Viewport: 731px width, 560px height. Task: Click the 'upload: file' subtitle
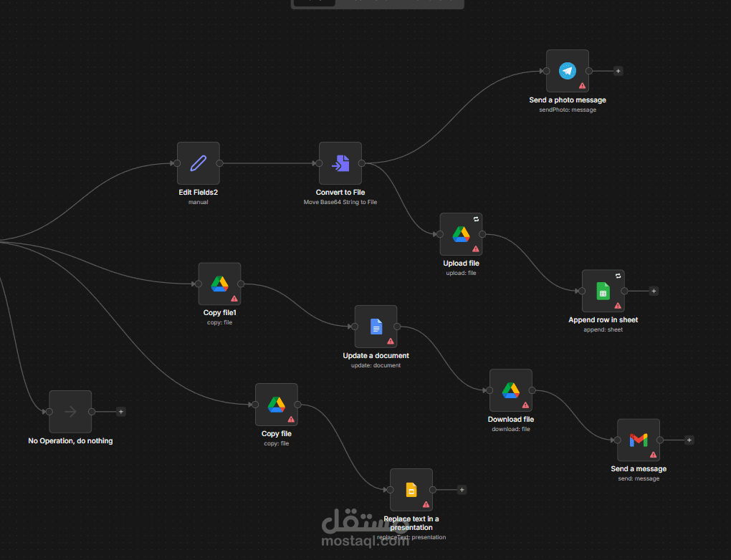click(x=461, y=273)
